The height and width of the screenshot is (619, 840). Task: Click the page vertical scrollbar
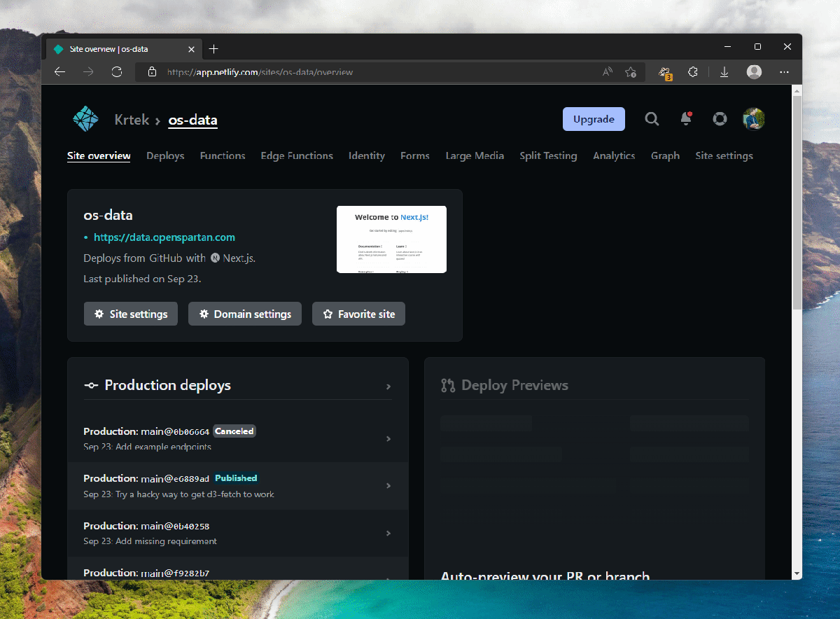[797, 203]
